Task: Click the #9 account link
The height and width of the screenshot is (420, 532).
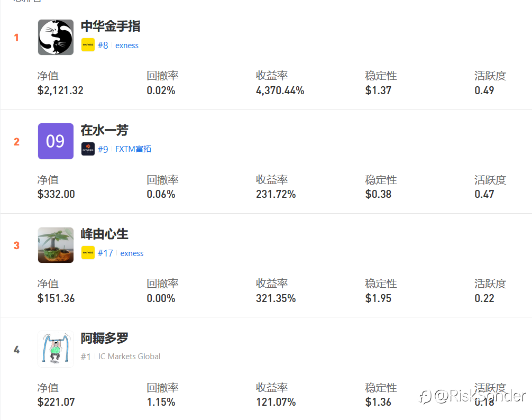Action: point(103,149)
